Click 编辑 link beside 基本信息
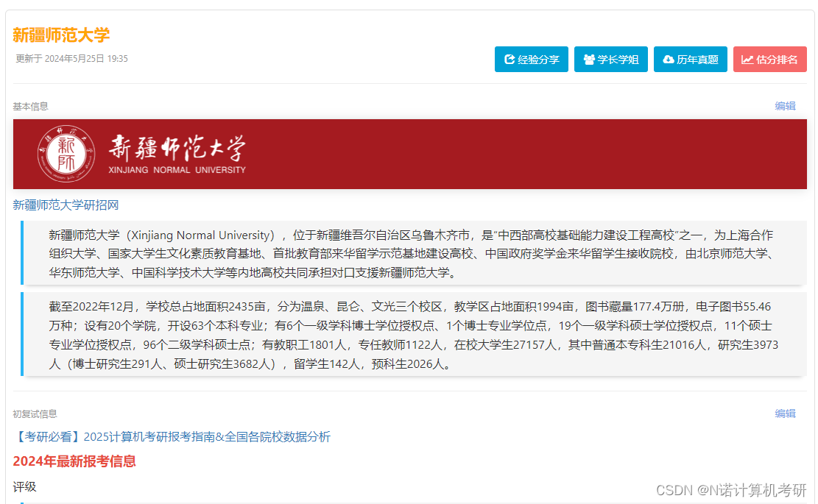Image resolution: width=818 pixels, height=504 pixels. 785,106
